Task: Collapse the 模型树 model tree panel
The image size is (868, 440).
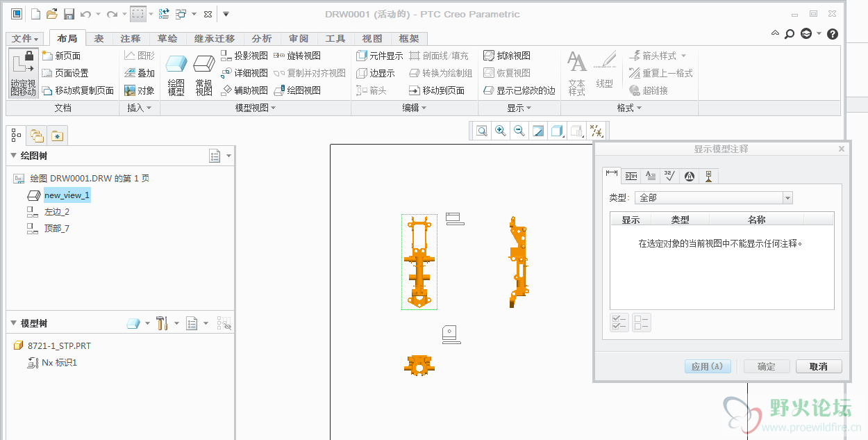Action: pos(13,323)
